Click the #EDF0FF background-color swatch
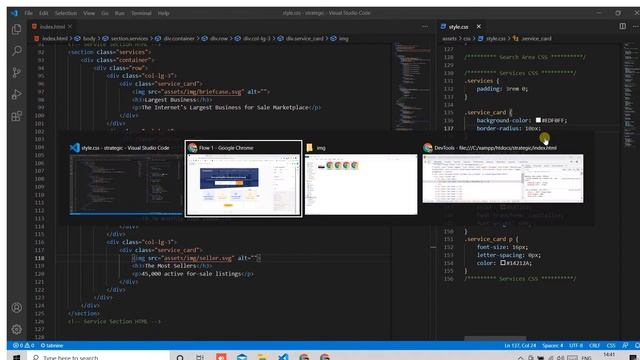The image size is (640, 360). [538, 120]
